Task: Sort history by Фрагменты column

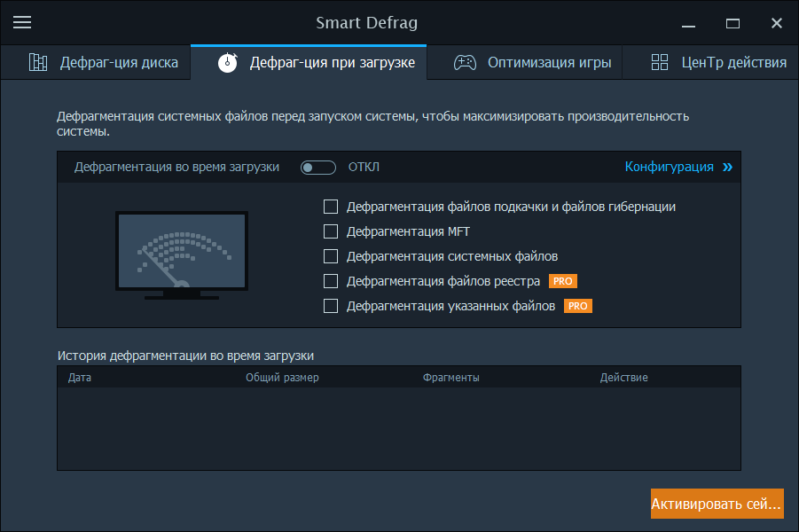Action: pos(451,378)
